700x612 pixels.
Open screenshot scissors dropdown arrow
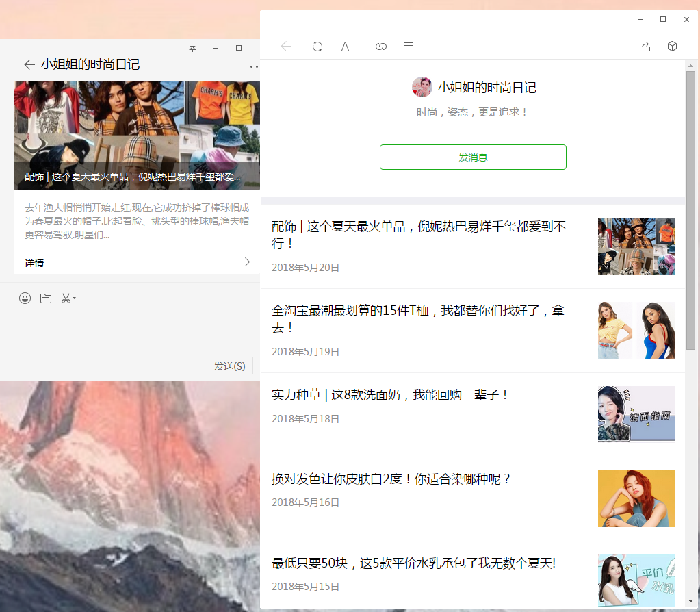[x=74, y=298]
